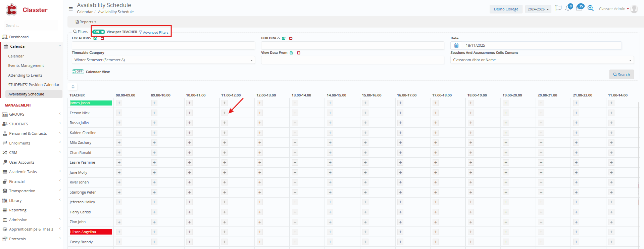Click the collapse grid icon above TEACHER
Screen dimensions: 644x249
[73, 87]
